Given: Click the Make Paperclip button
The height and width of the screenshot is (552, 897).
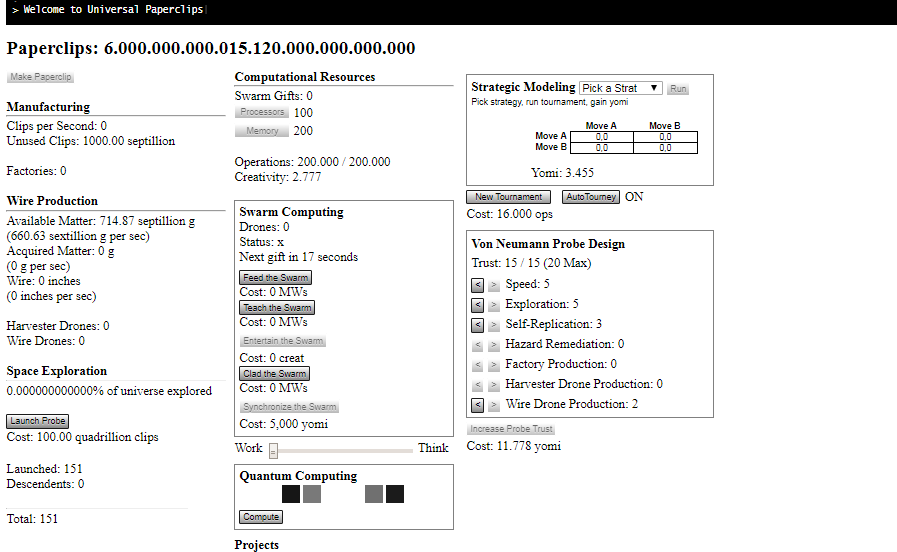Looking at the screenshot, I should [40, 77].
